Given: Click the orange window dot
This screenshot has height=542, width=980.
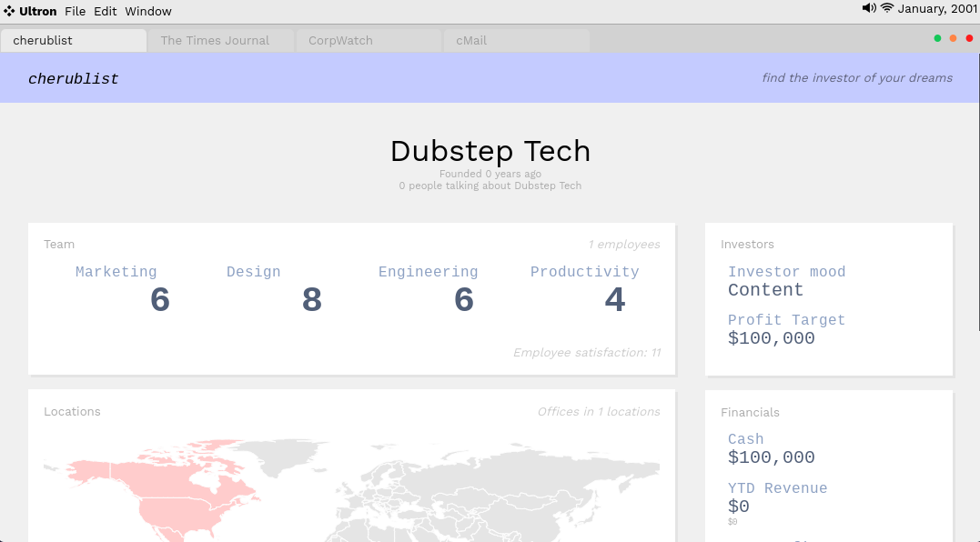Looking at the screenshot, I should 953,38.
